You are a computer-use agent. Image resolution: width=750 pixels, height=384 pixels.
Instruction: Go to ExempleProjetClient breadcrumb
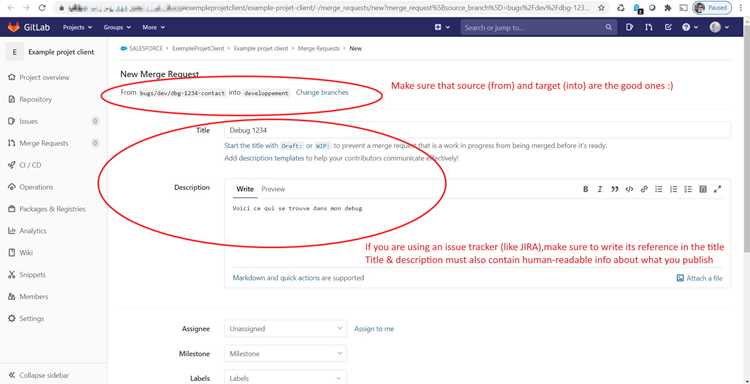pyautogui.click(x=198, y=48)
